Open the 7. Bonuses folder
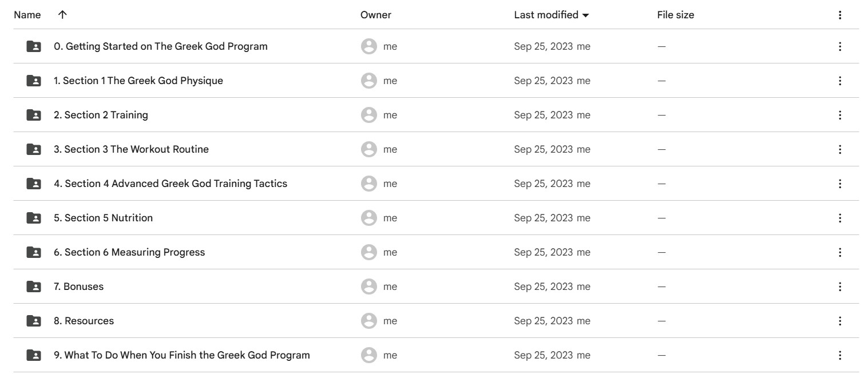Screen dimensions: 868x374 pos(78,287)
